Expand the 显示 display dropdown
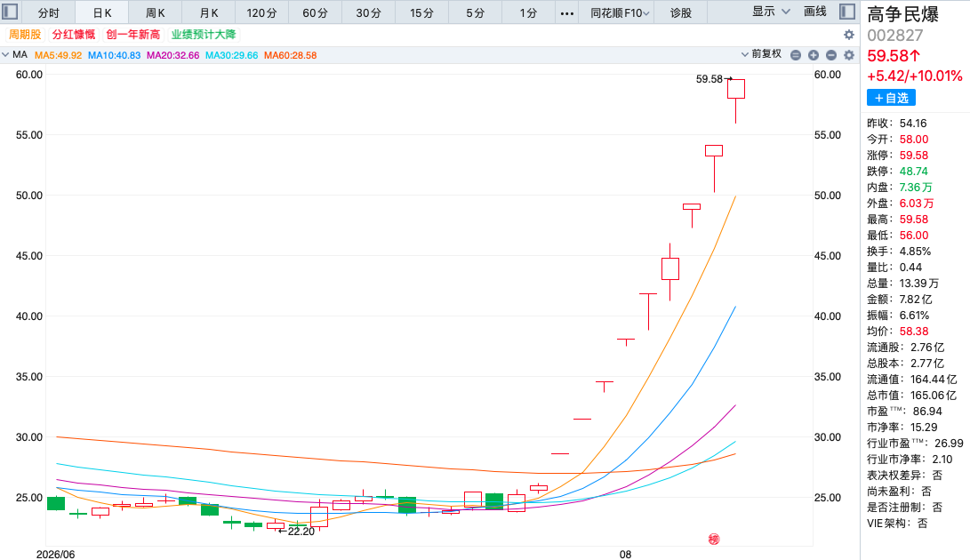970x560 pixels. 771,12
